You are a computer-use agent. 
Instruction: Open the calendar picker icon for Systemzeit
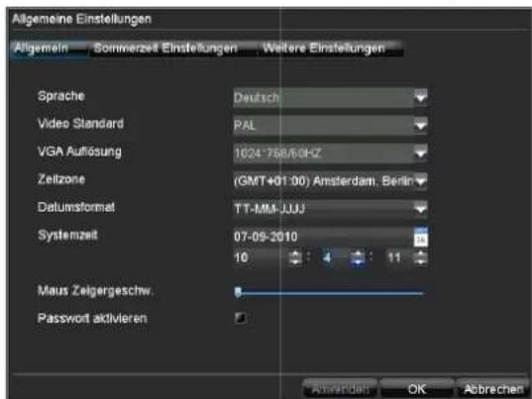click(x=421, y=237)
